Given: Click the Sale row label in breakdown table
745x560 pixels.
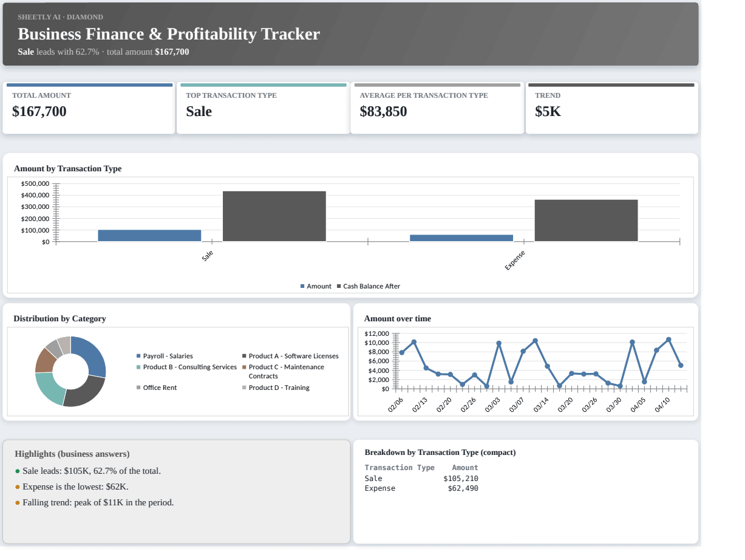Looking at the screenshot, I should coord(373,478).
